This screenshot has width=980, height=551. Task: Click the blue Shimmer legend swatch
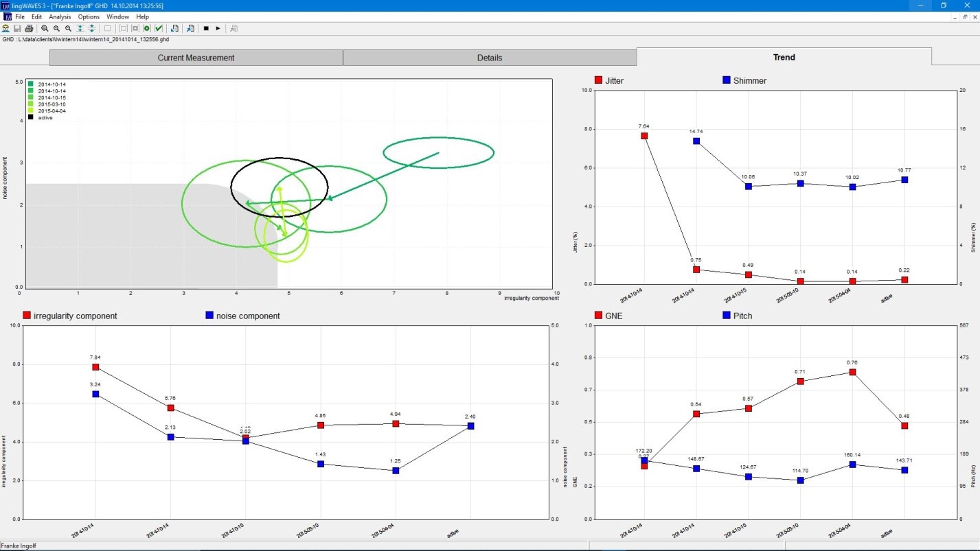point(727,80)
